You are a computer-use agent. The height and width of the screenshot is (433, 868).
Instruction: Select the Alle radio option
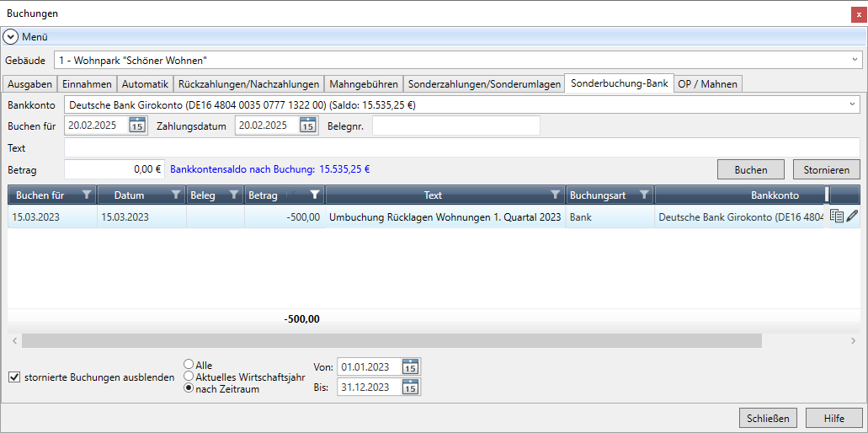[x=189, y=366]
